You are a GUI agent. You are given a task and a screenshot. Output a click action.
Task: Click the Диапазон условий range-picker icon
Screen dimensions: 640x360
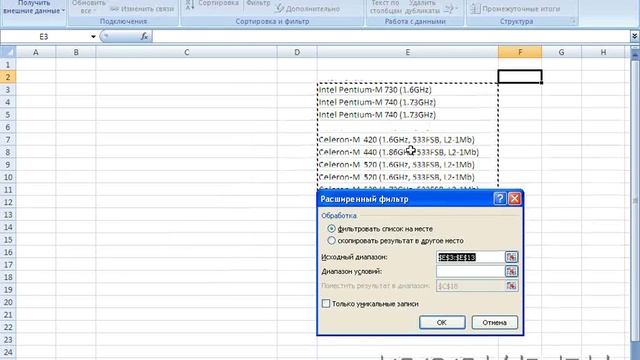tap(511, 271)
